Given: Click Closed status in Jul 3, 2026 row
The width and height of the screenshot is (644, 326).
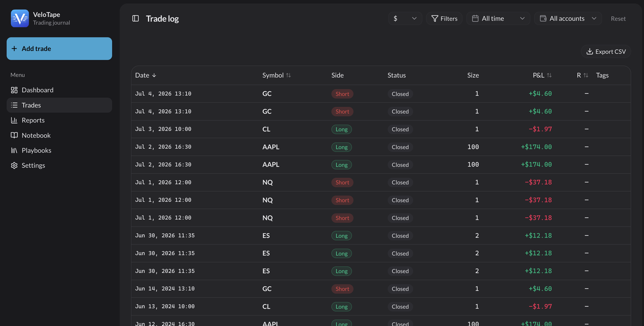Looking at the screenshot, I should click(x=400, y=129).
